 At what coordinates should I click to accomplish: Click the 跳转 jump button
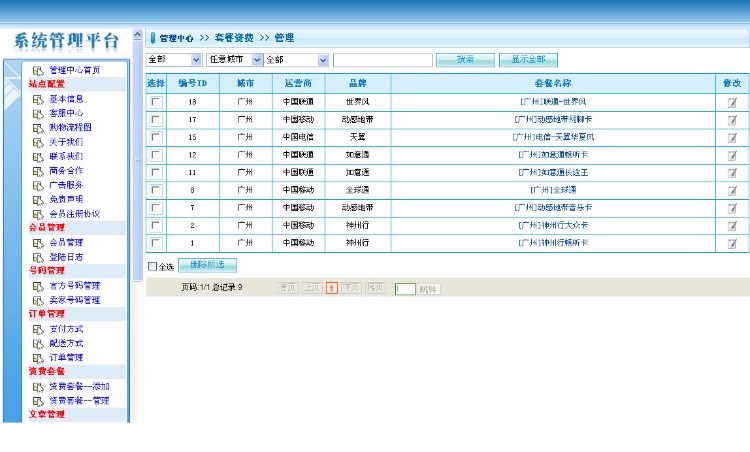tap(427, 289)
